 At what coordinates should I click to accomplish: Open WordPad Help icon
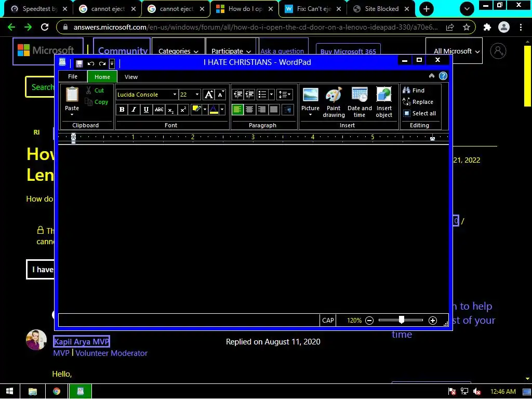point(443,76)
